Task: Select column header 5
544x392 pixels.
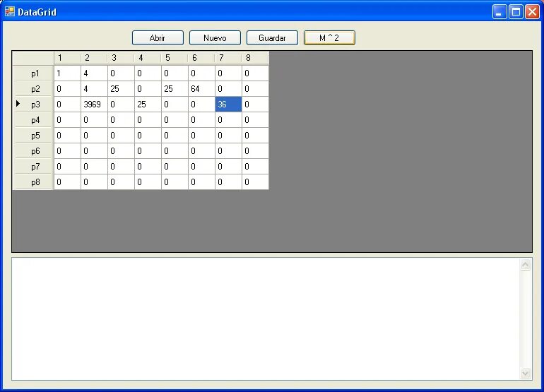Action: click(x=175, y=58)
